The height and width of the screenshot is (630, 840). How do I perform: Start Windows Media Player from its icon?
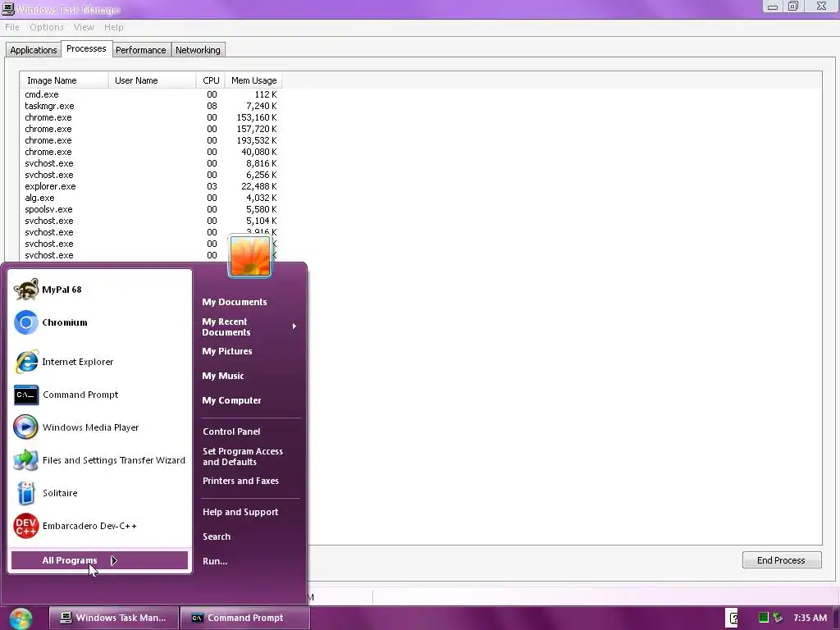(x=25, y=427)
